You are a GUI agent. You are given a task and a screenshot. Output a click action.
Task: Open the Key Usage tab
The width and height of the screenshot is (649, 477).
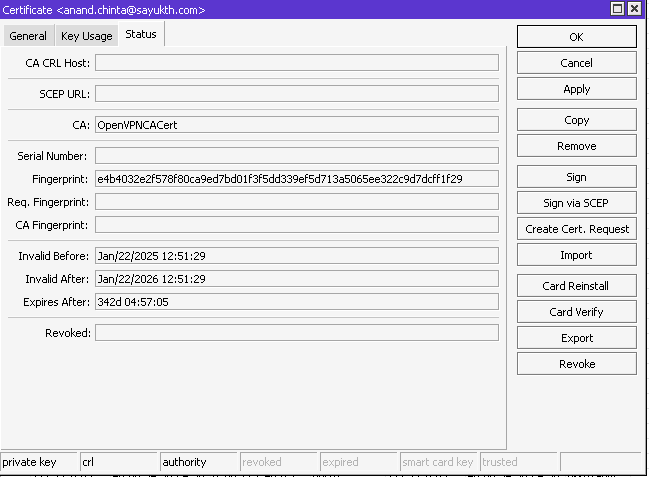(x=87, y=36)
